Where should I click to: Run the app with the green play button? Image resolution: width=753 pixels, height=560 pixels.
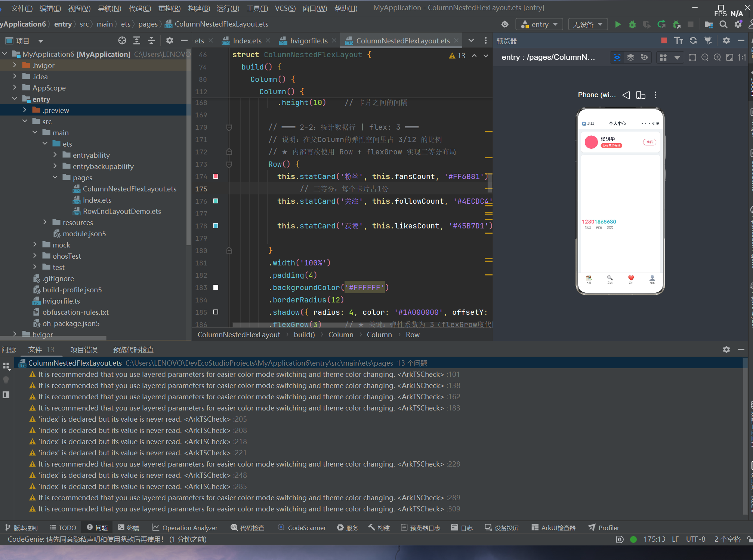click(x=618, y=24)
